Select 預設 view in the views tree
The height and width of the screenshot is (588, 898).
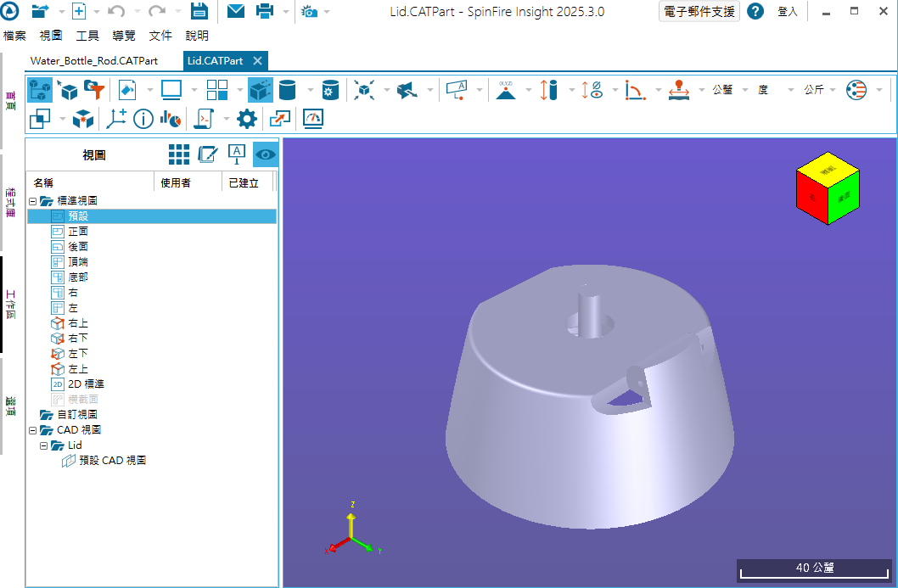pos(77,216)
